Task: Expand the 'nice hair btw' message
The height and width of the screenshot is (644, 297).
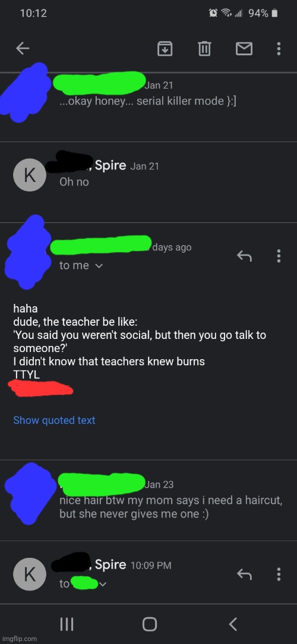Action: click(x=148, y=500)
